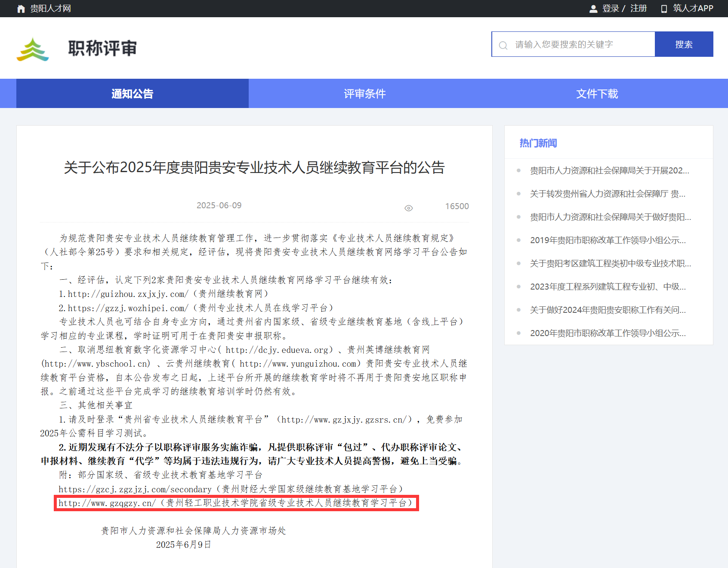Image resolution: width=728 pixels, height=568 pixels.
Task: Click the gzcj.zgzjzj.com/secondary URL line
Action: point(231,489)
